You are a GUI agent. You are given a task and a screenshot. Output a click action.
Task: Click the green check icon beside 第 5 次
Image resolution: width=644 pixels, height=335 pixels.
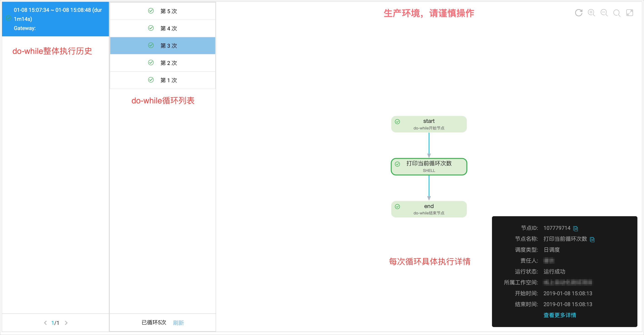click(151, 11)
